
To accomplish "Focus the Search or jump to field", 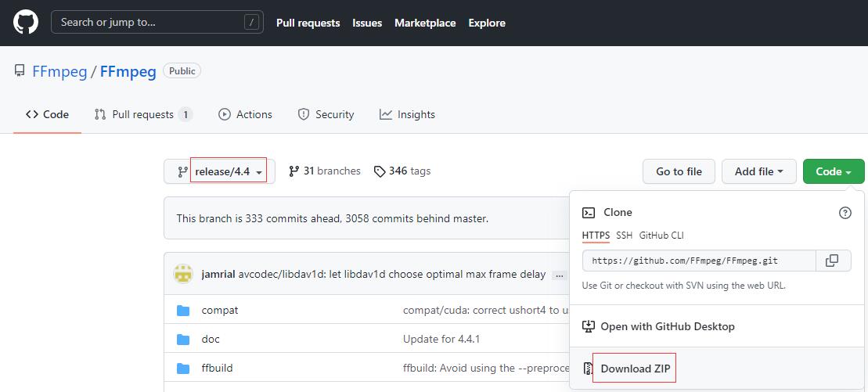I will pos(157,23).
